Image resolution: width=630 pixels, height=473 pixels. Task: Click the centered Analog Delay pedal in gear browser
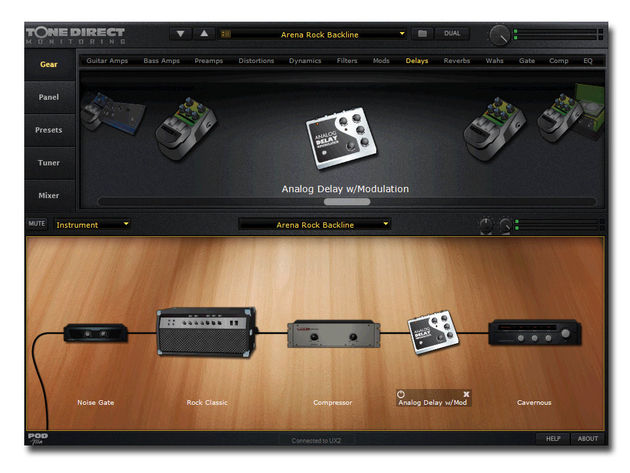(x=342, y=137)
